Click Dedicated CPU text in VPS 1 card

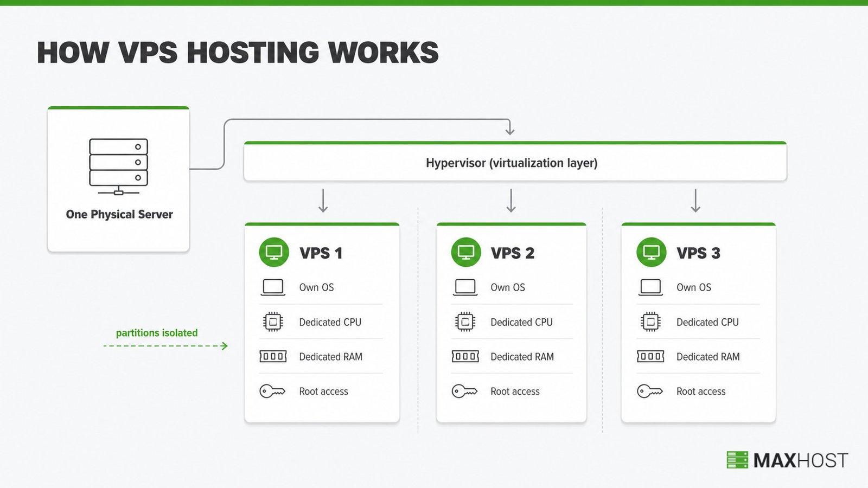coord(330,322)
